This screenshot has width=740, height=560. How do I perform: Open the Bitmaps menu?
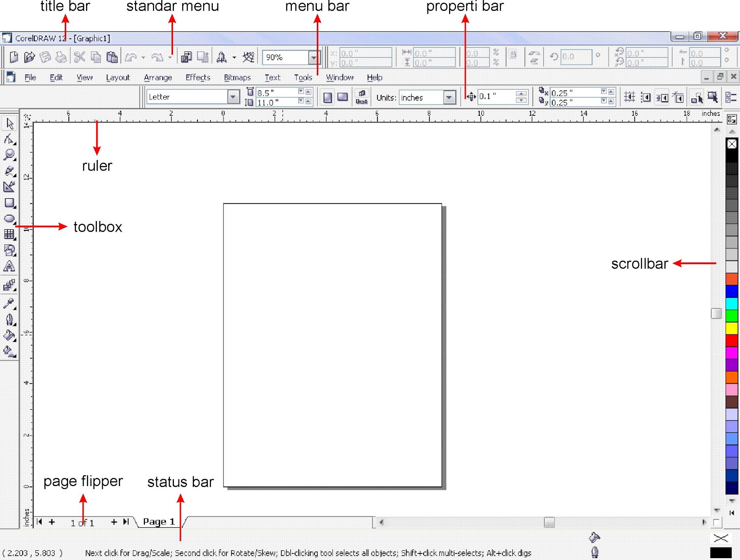[237, 77]
